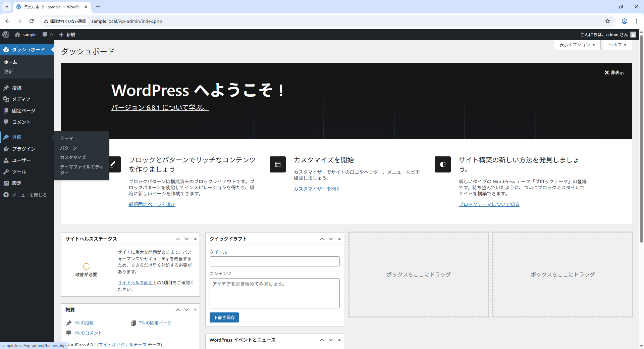Open new browser tab
Viewport: 644px width, 349px height.
pos(98,7)
